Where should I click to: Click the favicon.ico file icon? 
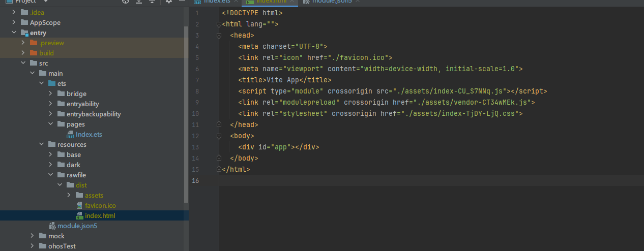coord(79,206)
